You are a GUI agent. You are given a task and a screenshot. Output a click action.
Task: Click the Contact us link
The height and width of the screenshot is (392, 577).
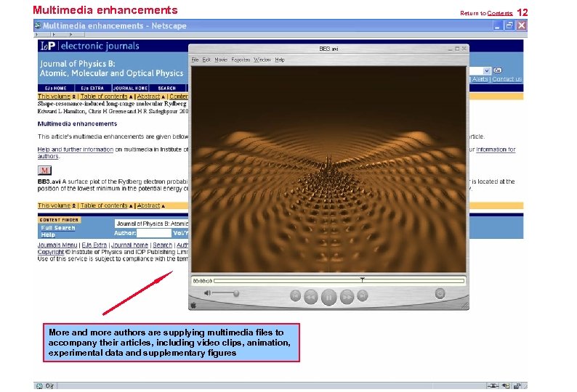tap(507, 79)
